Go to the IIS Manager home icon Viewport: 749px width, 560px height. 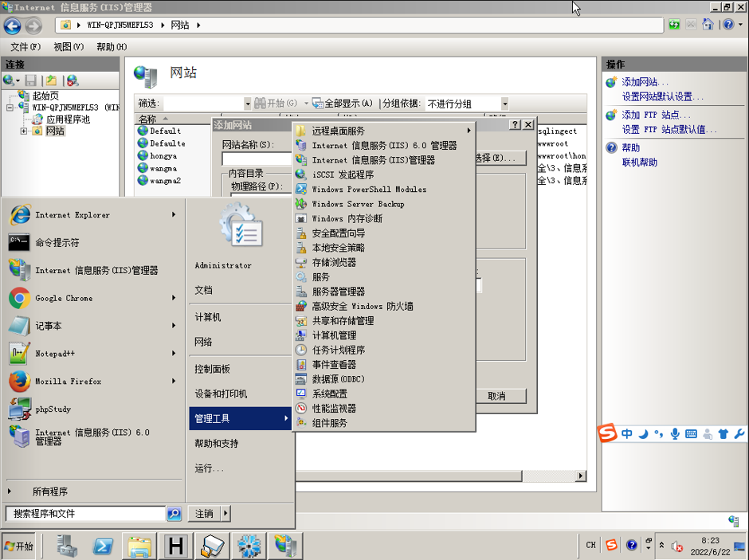coord(708,25)
